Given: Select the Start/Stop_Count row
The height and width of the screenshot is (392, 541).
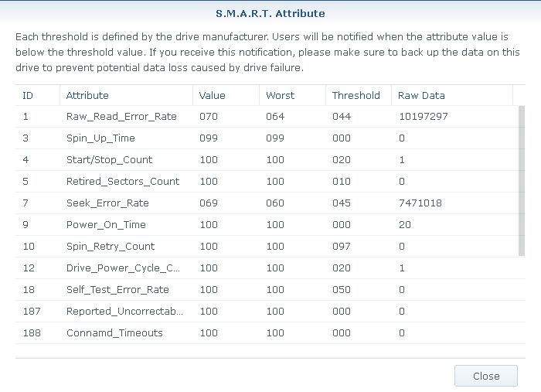Looking at the screenshot, I should (267, 160).
